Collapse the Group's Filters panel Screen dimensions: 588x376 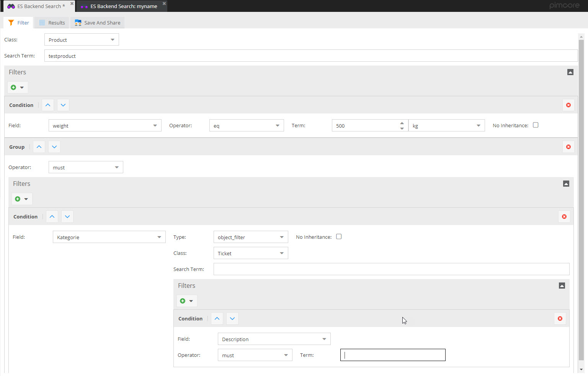(x=566, y=184)
